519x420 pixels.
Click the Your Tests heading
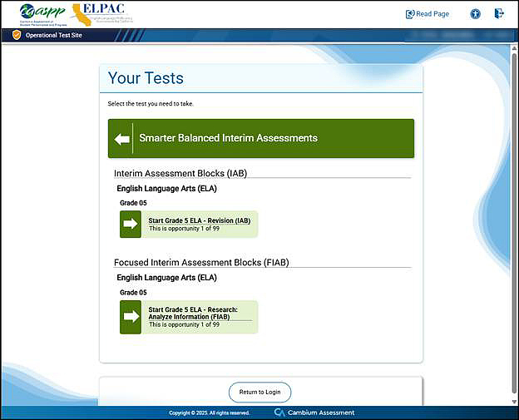click(146, 78)
